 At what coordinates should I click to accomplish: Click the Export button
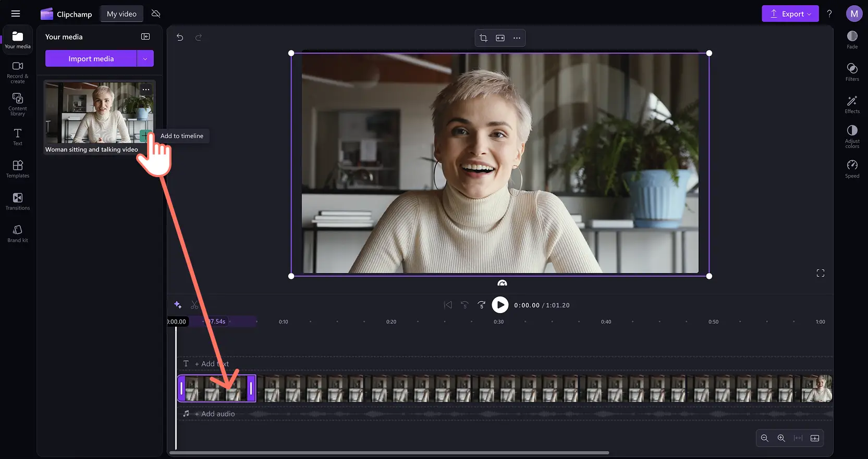click(790, 14)
